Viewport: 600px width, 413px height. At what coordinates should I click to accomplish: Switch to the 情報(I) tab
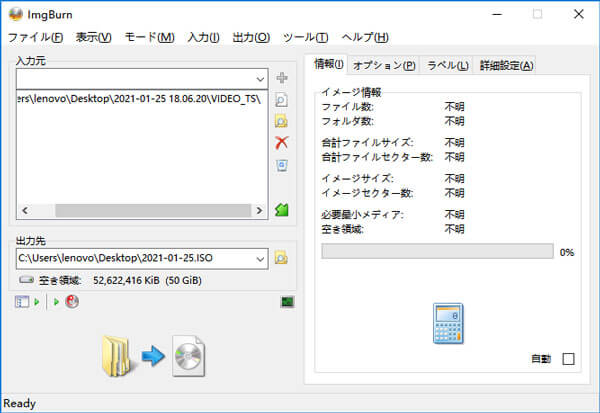(329, 64)
